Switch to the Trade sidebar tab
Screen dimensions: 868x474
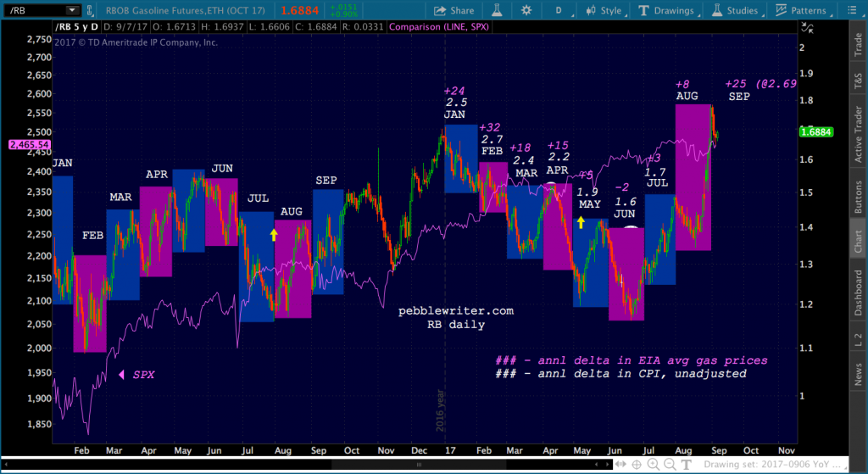click(x=858, y=44)
